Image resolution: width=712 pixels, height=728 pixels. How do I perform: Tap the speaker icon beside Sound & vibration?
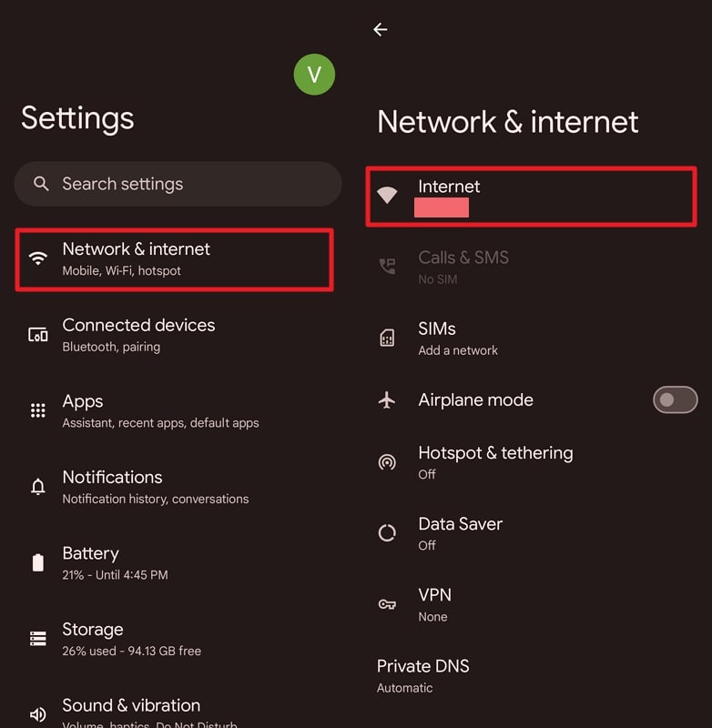pos(37,713)
